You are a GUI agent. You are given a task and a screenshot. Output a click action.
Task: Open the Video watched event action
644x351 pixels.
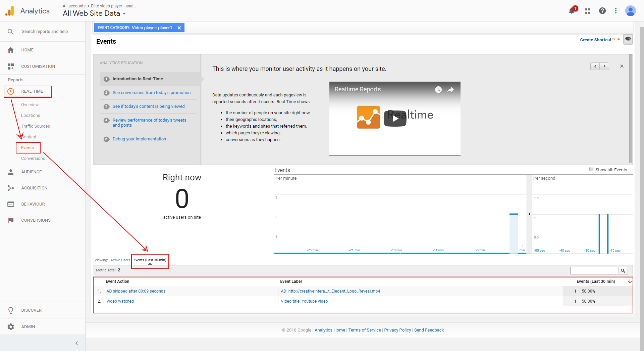pyautogui.click(x=120, y=301)
